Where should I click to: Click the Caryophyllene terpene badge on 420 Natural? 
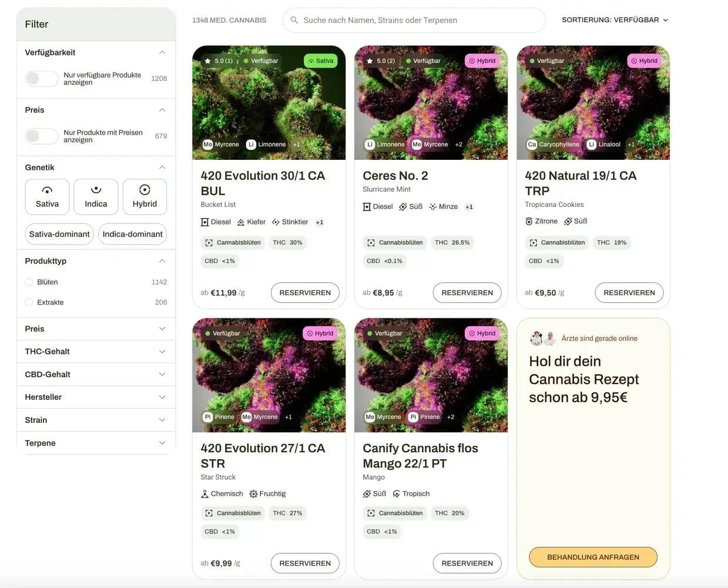point(553,145)
